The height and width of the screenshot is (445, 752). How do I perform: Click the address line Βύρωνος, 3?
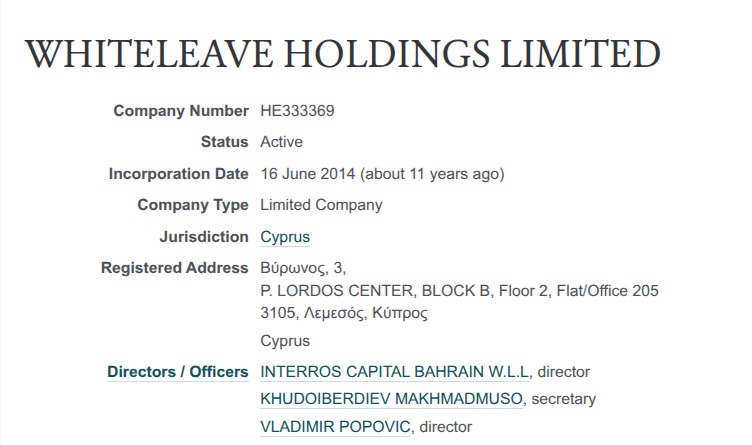(x=303, y=268)
